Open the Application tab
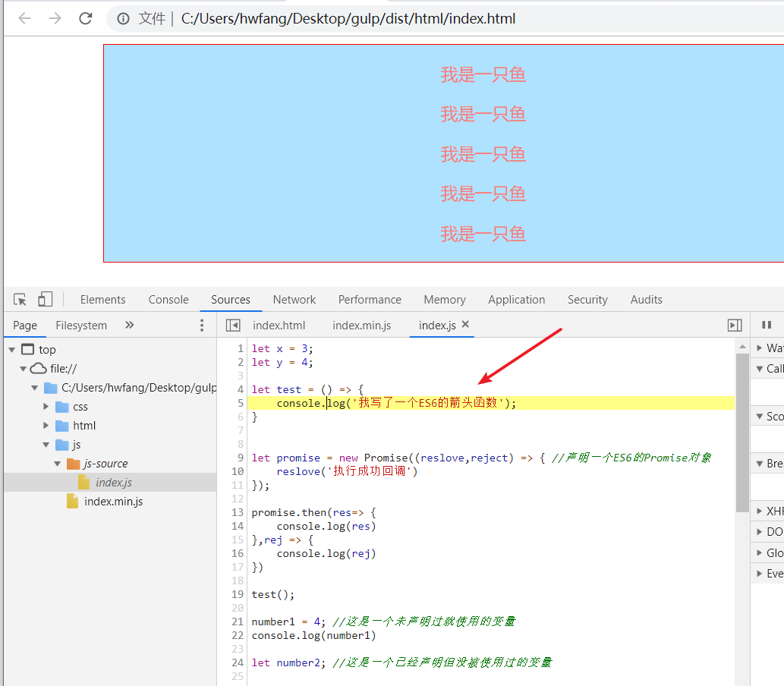The image size is (784, 686). point(517,300)
